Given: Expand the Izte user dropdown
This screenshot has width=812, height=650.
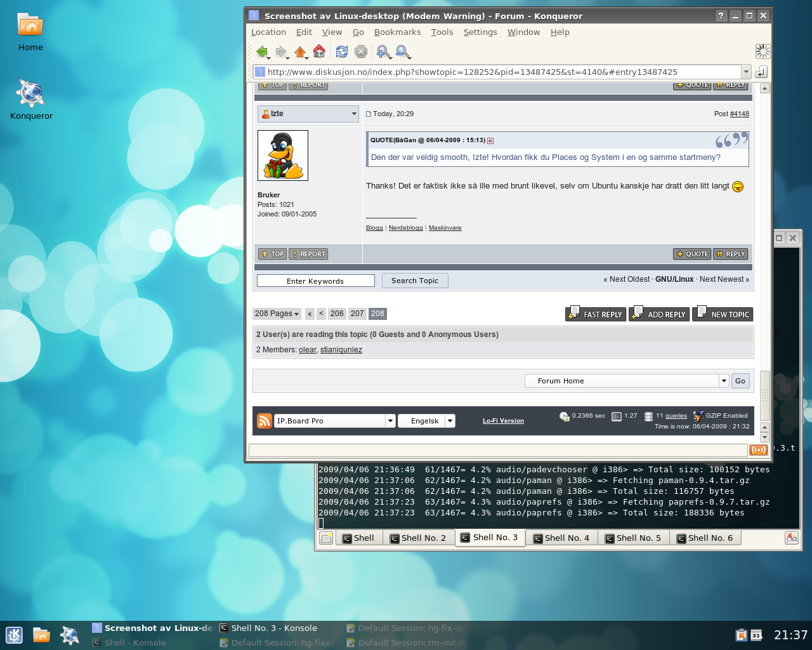Looking at the screenshot, I should [x=354, y=114].
